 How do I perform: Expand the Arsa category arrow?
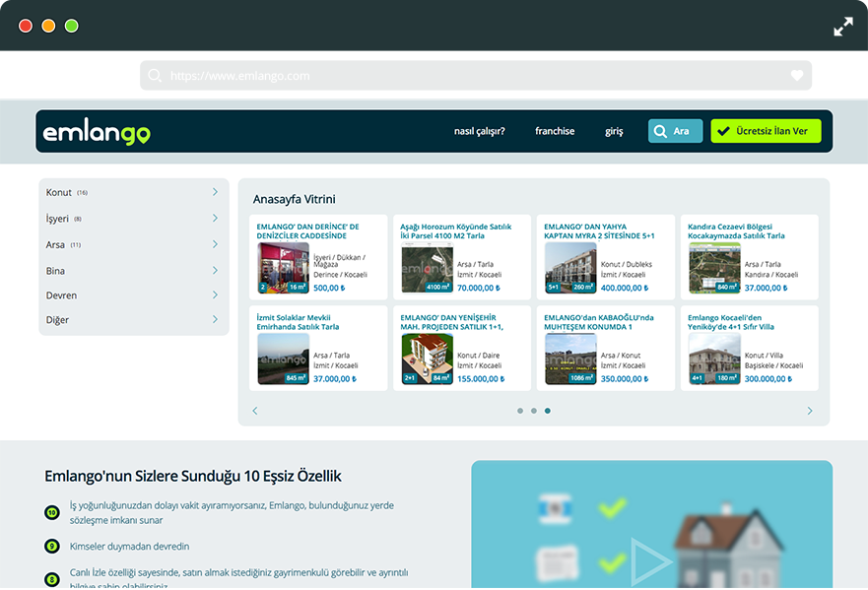coord(215,244)
